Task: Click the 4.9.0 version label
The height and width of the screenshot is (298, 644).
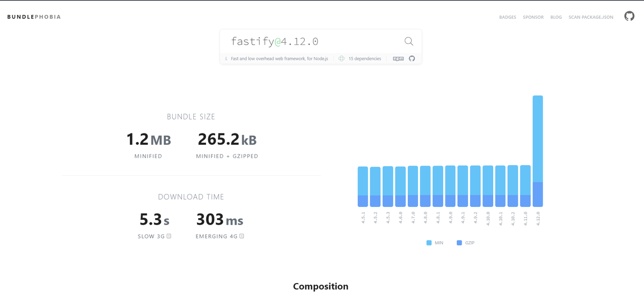Action: pos(450,218)
